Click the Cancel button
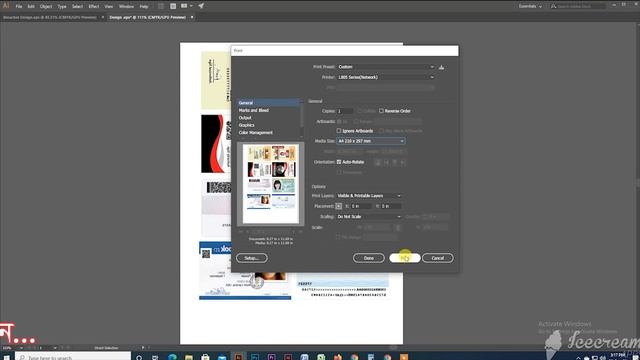 coord(438,258)
